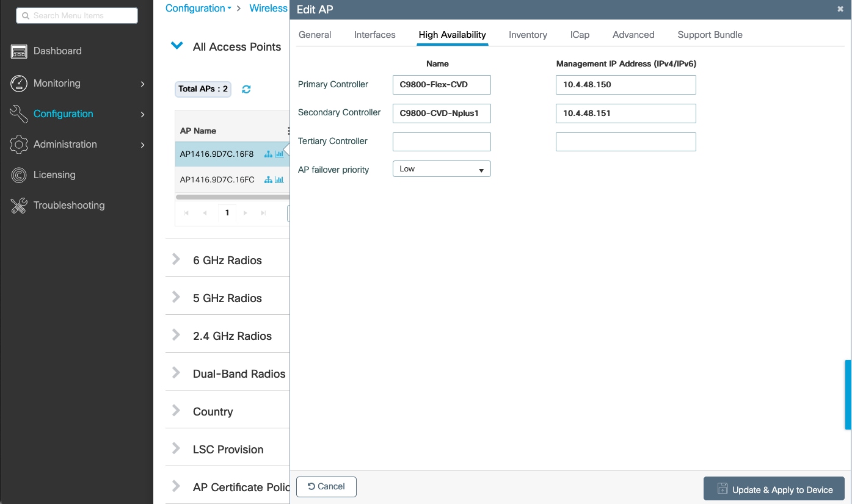Image resolution: width=852 pixels, height=504 pixels.
Task: Click the Search Menu Items field
Action: click(77, 16)
